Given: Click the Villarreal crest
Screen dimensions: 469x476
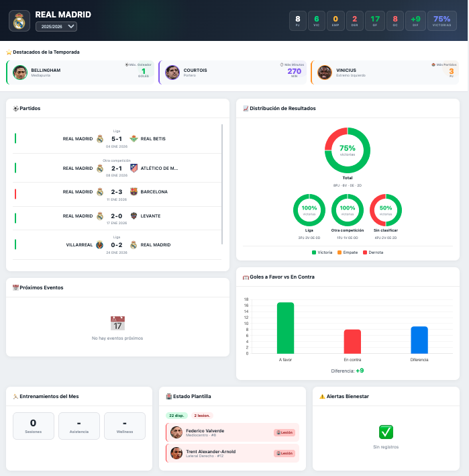Looking at the screenshot, I should tap(100, 244).
